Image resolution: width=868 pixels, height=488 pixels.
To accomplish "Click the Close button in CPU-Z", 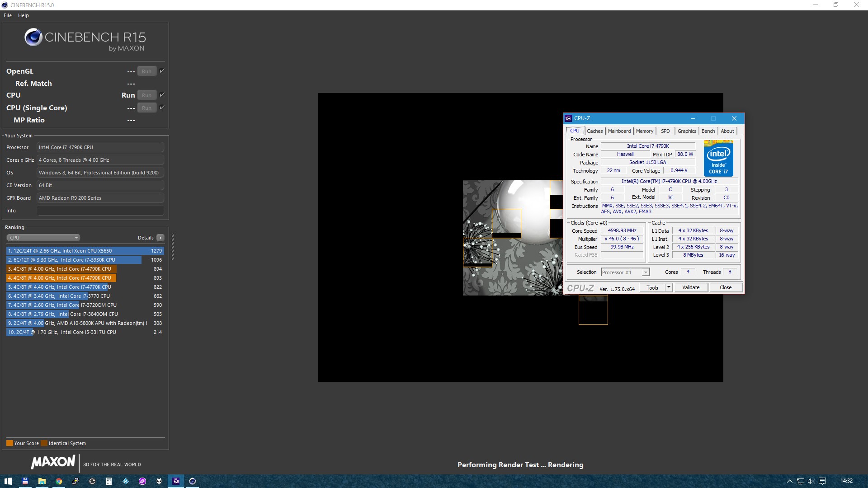I will tap(726, 288).
